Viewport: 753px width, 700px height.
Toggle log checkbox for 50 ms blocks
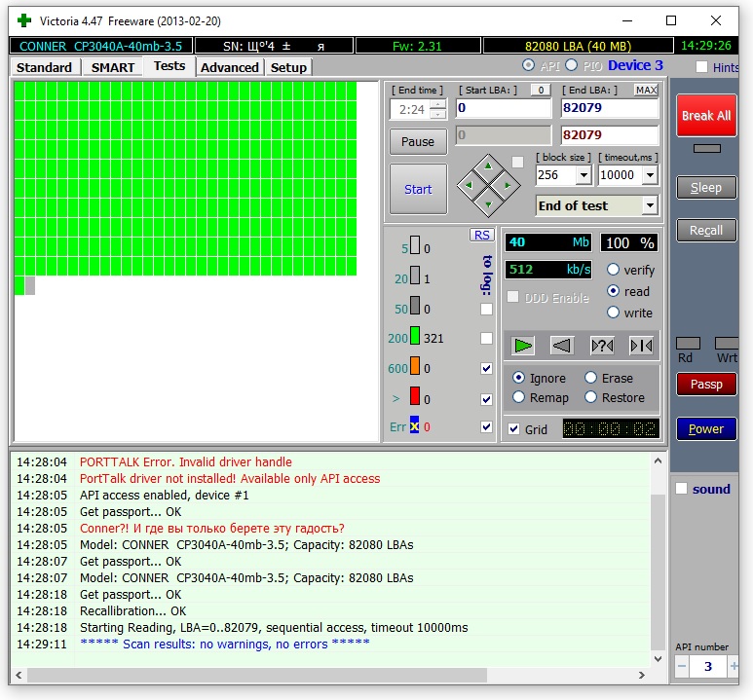486,310
